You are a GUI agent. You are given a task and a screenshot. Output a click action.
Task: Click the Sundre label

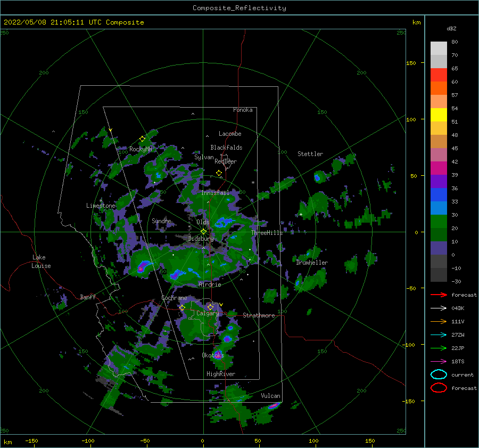coord(161,221)
